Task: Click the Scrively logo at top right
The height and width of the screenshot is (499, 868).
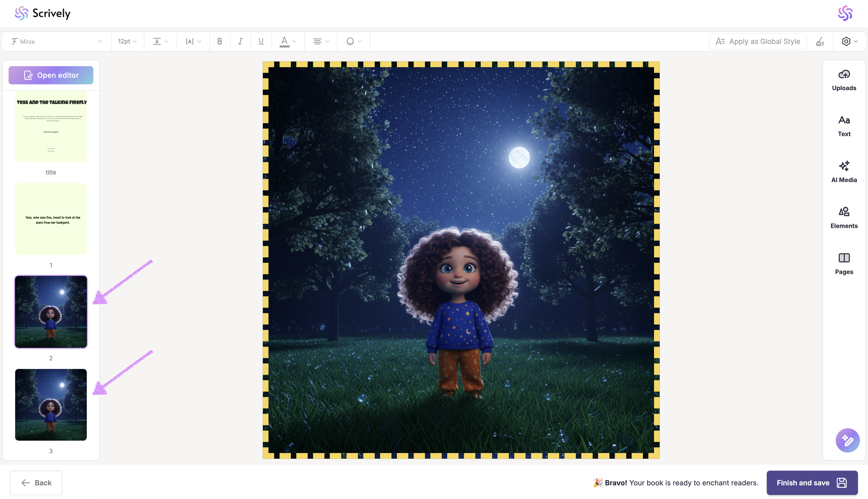Action: coord(845,13)
